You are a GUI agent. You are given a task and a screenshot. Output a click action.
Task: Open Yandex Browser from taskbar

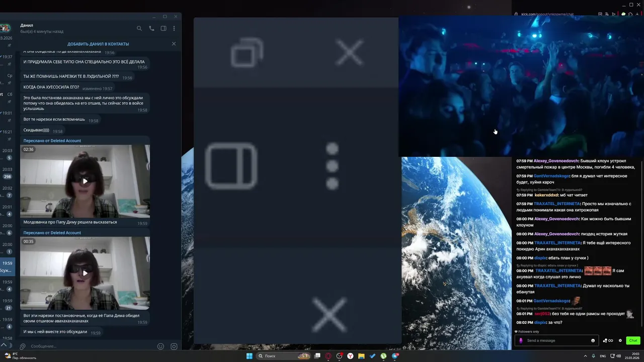coord(350,356)
